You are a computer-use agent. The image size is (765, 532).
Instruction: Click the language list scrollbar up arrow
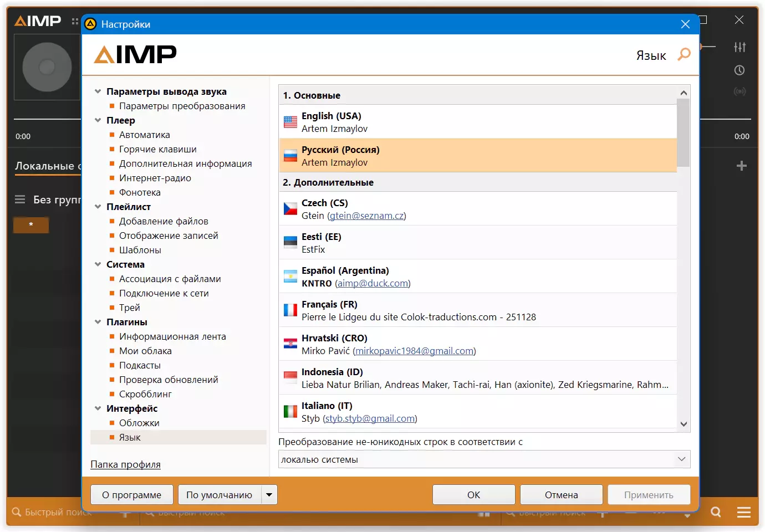(684, 93)
